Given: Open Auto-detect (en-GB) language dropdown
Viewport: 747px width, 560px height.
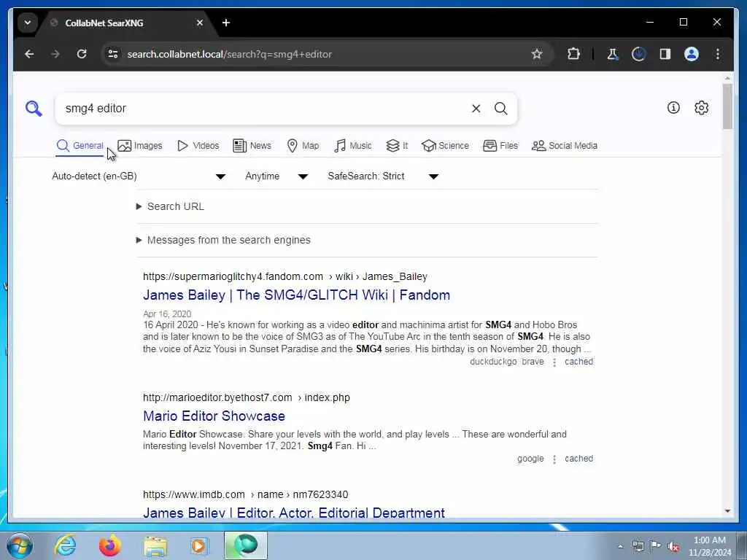Looking at the screenshot, I should pos(139,176).
